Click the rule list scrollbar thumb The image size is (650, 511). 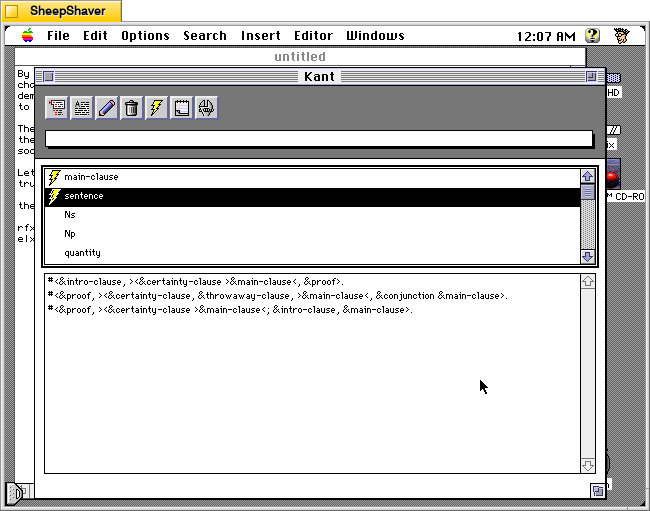coord(587,192)
